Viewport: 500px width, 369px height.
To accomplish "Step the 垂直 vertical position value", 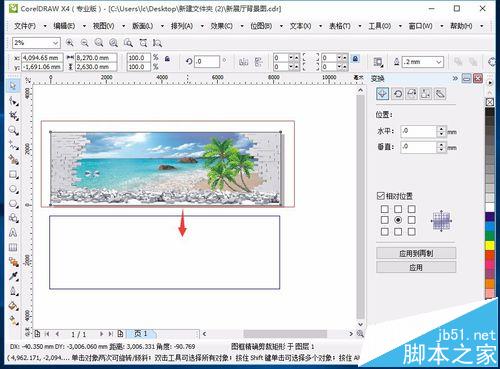I will point(442,147).
